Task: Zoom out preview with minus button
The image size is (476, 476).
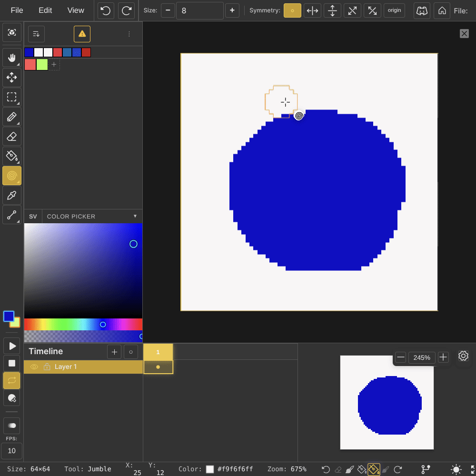Action: pos(400,357)
